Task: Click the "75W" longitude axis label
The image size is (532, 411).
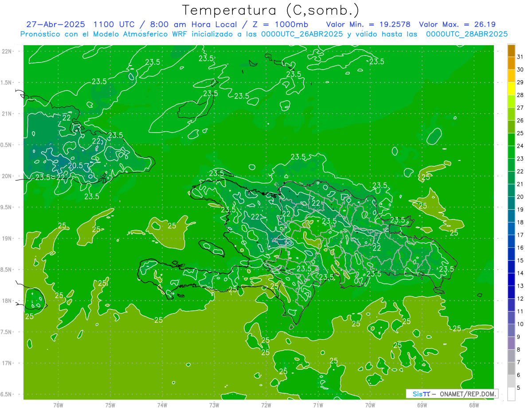Action: [110, 405]
